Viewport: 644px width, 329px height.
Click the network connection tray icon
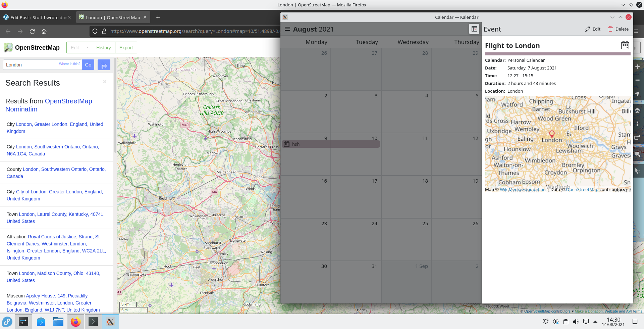pos(586,322)
